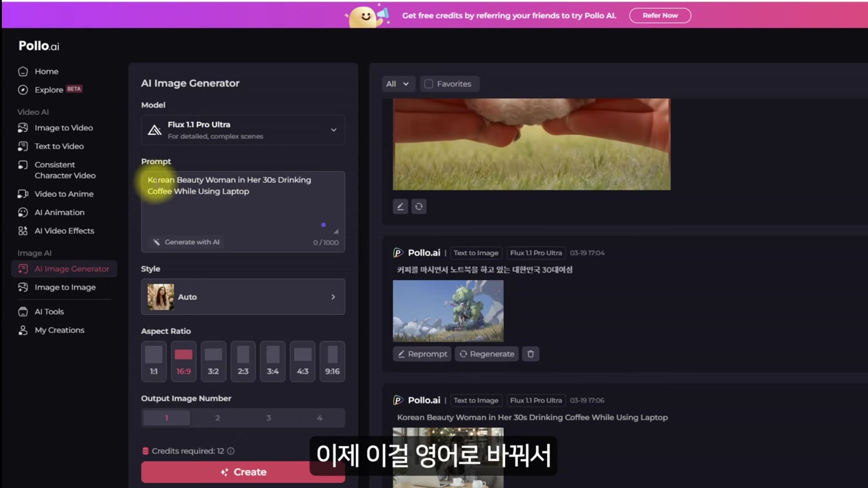Click the Pollo.ai logo icon on 17:06 entry
868x488 pixels.
click(398, 400)
